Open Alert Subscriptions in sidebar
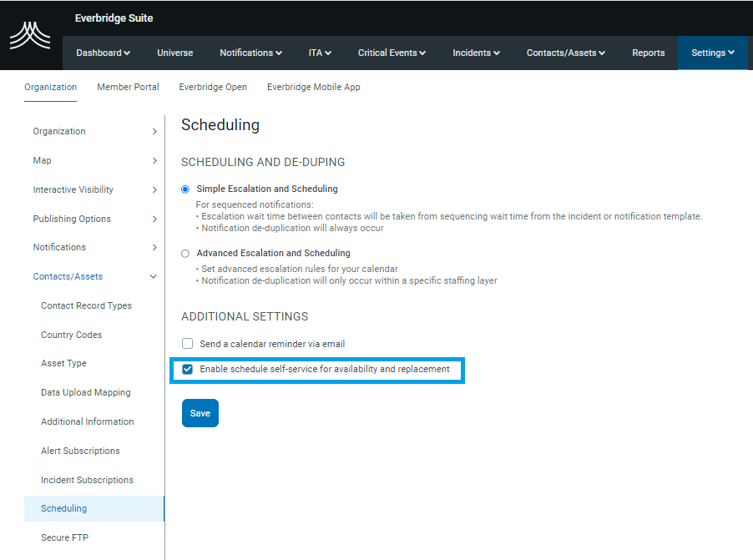 80,451
